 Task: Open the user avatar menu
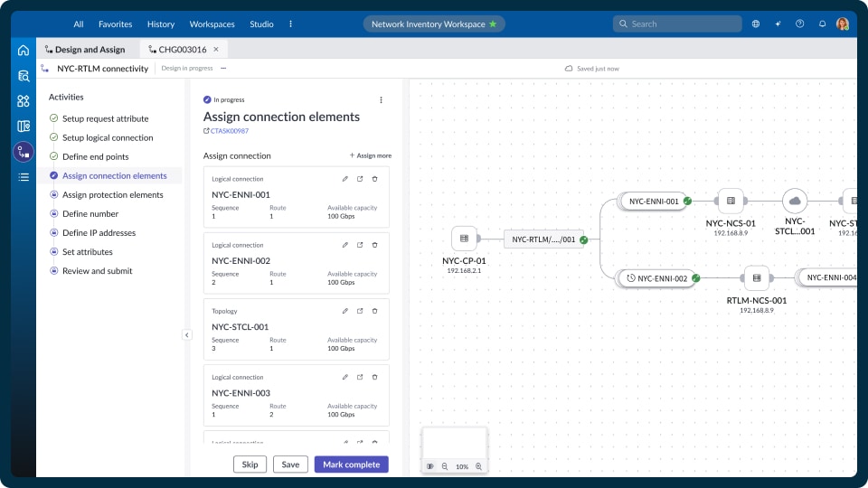843,23
